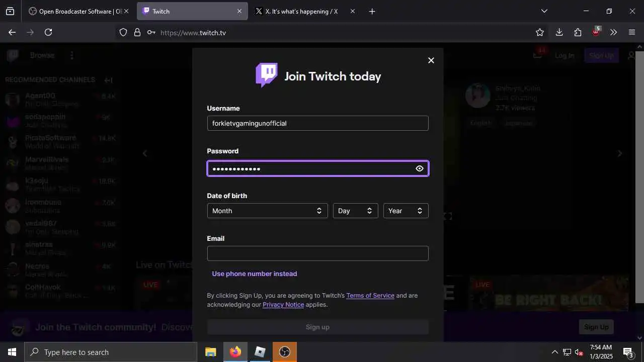Open the Terms of Service link
Image resolution: width=644 pixels, height=362 pixels.
pyautogui.click(x=370, y=296)
